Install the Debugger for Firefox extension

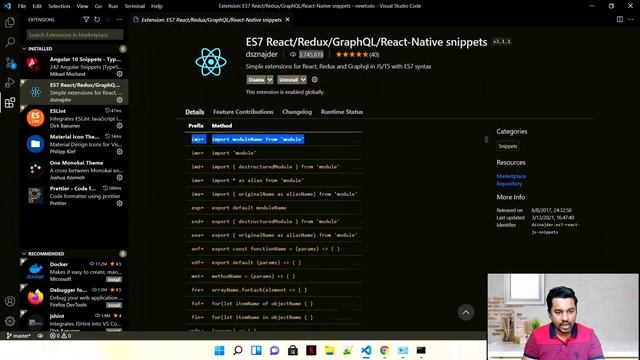(114, 305)
